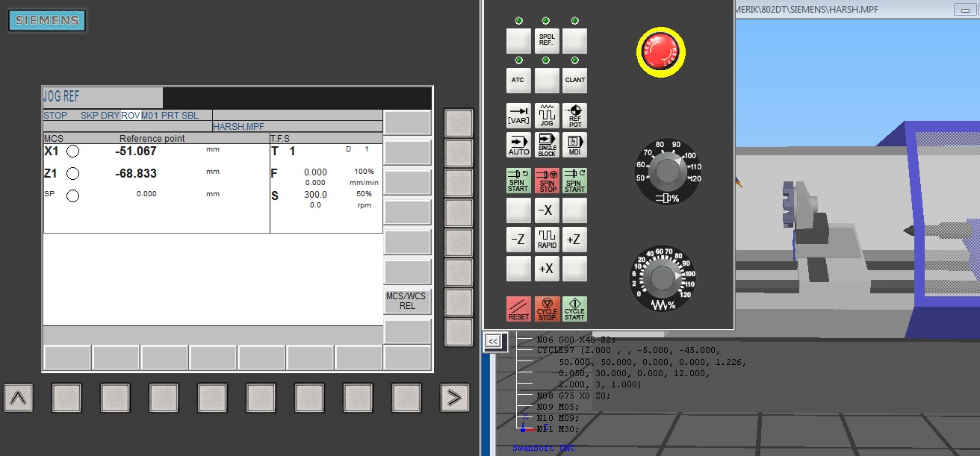Switch to AUTO mode
The image size is (980, 456).
pyautogui.click(x=518, y=144)
